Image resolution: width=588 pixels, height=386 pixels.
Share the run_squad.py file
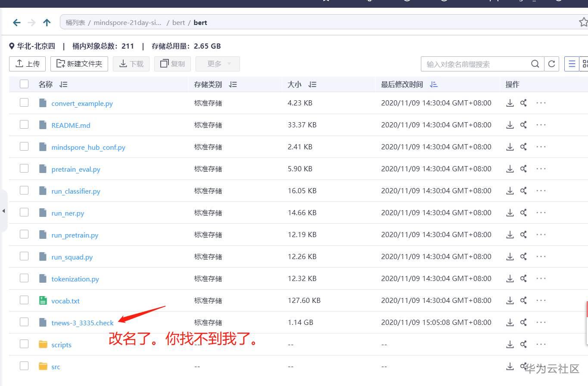(x=523, y=256)
